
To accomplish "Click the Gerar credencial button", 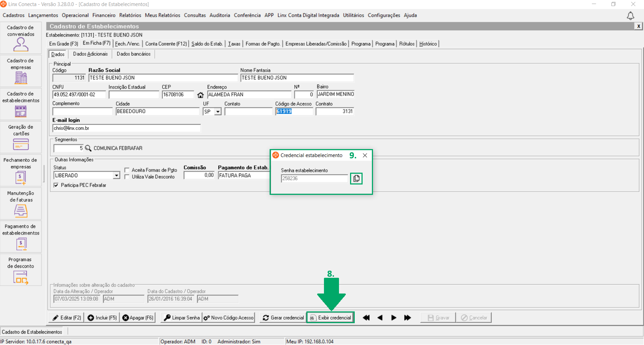I will [283, 317].
